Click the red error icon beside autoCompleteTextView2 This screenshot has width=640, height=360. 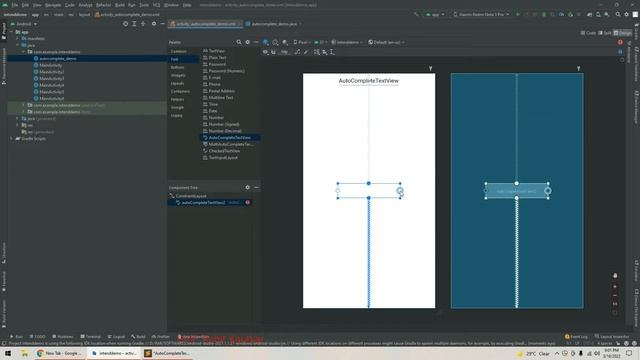click(x=247, y=202)
